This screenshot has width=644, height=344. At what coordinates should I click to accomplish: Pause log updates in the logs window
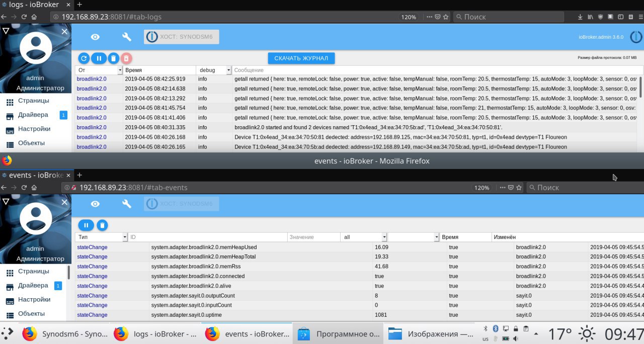point(99,58)
